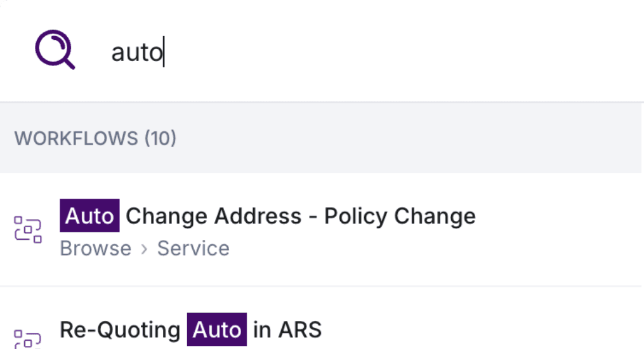
Task: Focus the search field containing "auto"
Action: (x=317, y=52)
